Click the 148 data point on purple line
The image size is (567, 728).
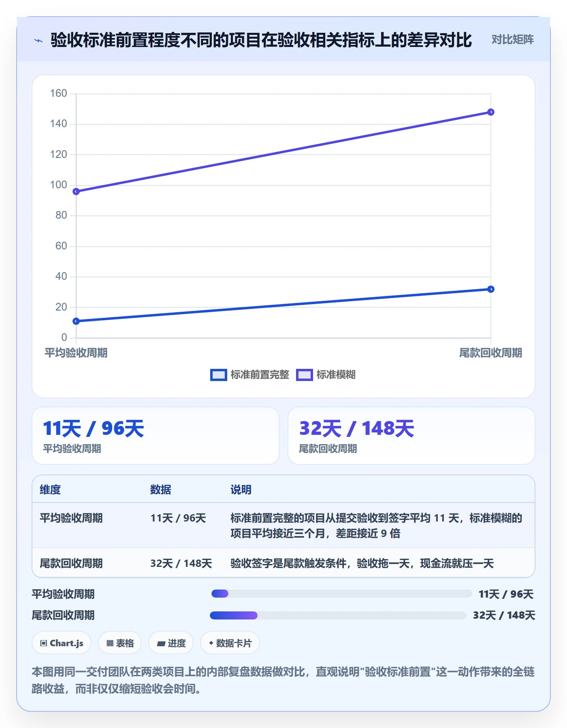tap(490, 112)
